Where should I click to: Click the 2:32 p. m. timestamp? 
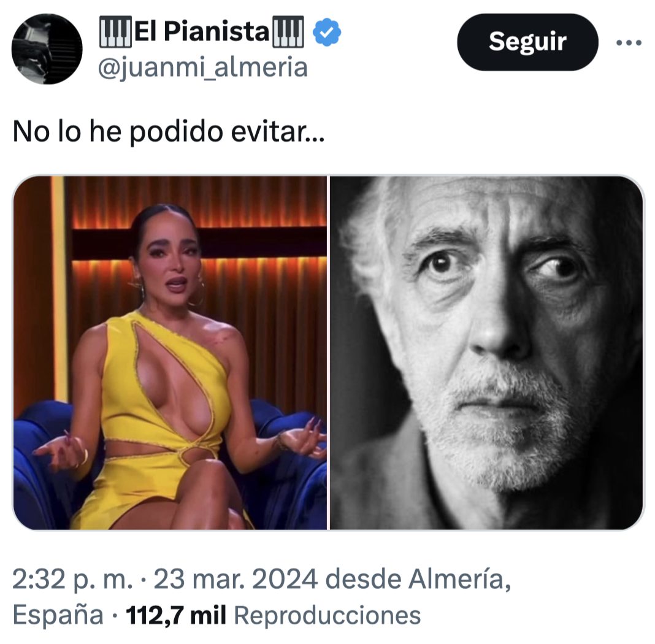[x=72, y=579]
